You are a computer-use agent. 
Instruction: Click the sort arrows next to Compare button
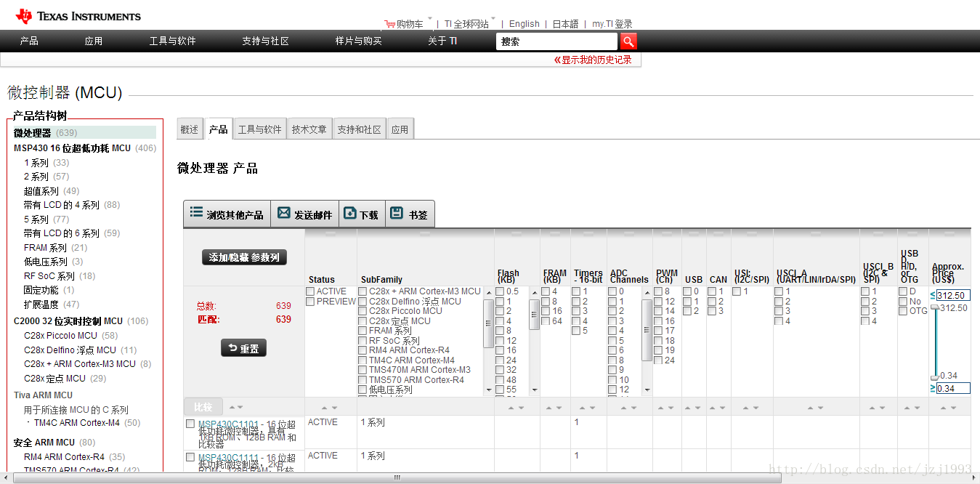pyautogui.click(x=236, y=408)
